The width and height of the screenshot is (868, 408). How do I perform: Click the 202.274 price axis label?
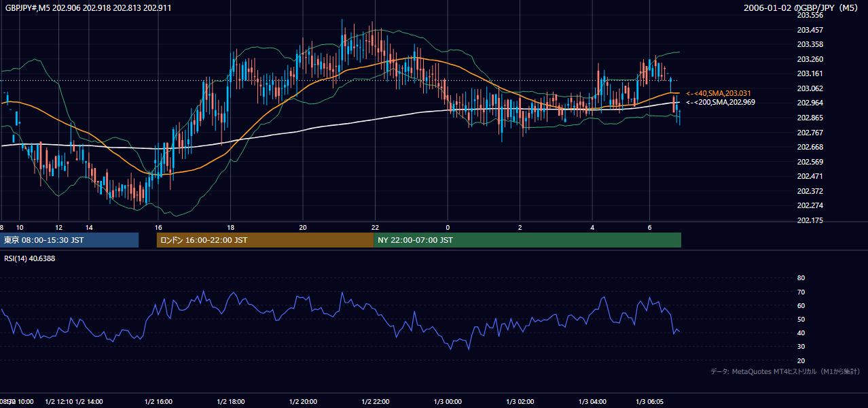(810, 206)
